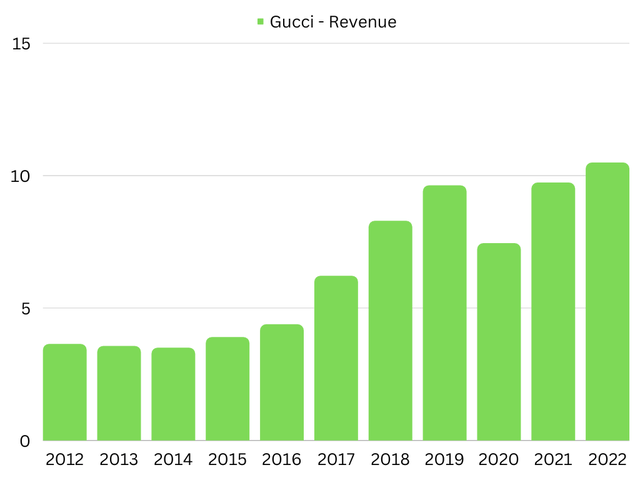Select the 2014 revenue bar
The image size is (640, 480).
[x=173, y=394]
